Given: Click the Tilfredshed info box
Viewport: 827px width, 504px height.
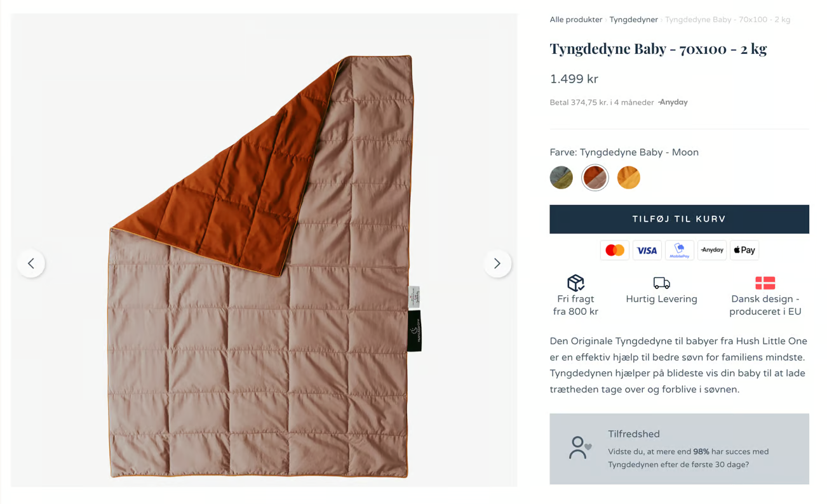Looking at the screenshot, I should [x=679, y=449].
